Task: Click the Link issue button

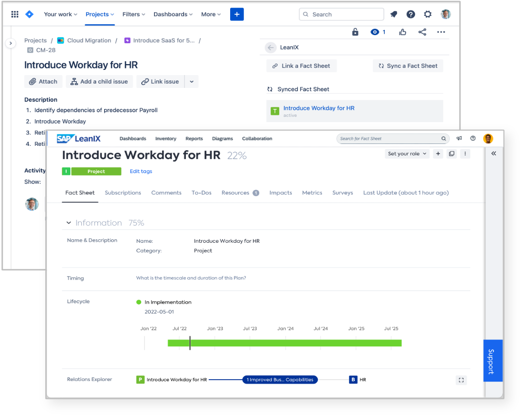Action: coord(160,82)
